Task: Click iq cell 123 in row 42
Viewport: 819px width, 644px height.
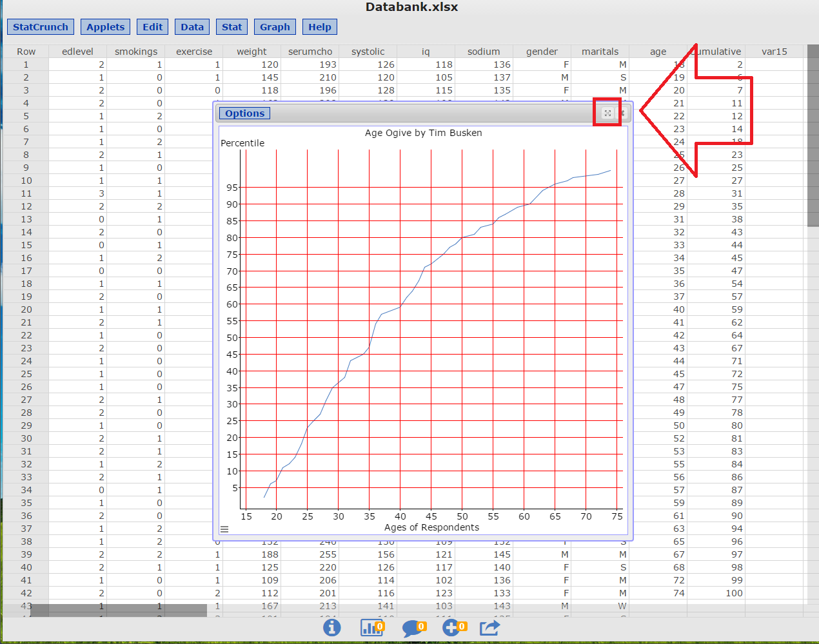Action: (426, 593)
